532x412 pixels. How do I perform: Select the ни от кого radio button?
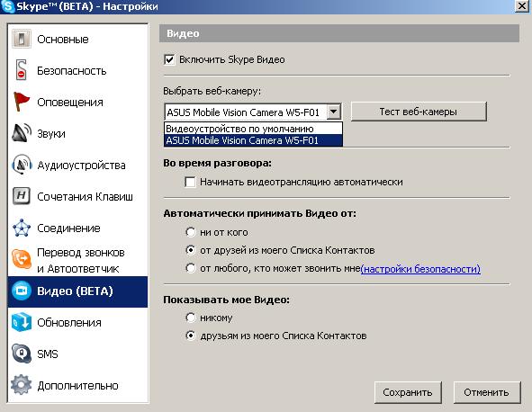[x=191, y=232]
